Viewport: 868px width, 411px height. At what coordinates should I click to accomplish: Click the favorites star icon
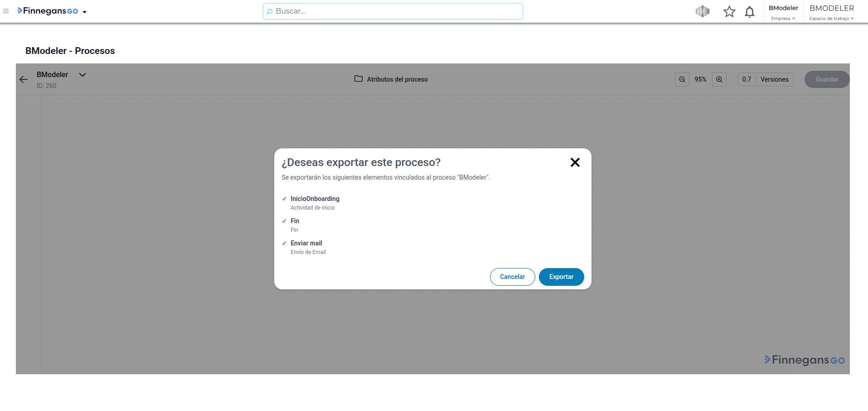(x=729, y=11)
